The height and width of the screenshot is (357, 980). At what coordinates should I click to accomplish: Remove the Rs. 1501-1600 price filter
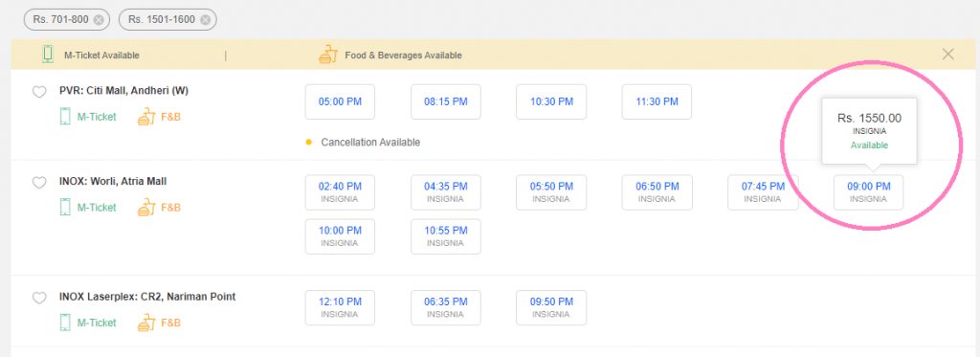[x=205, y=20]
